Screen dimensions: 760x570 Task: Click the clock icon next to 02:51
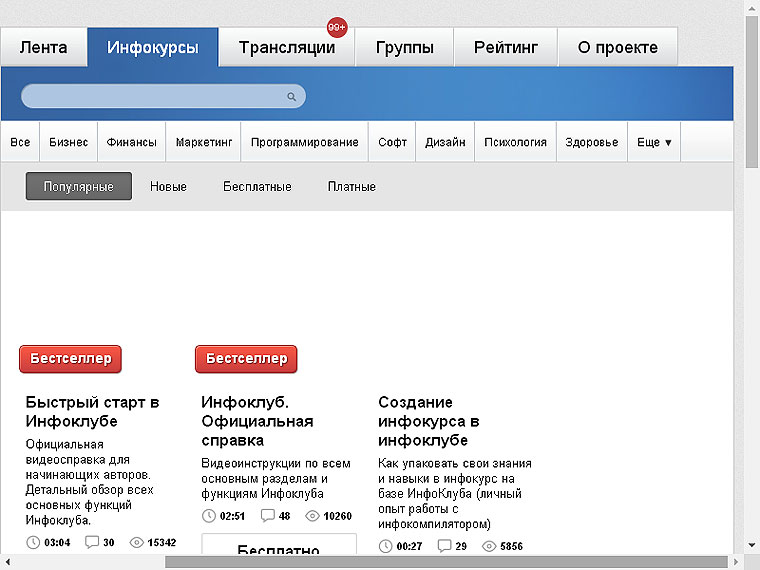(208, 516)
